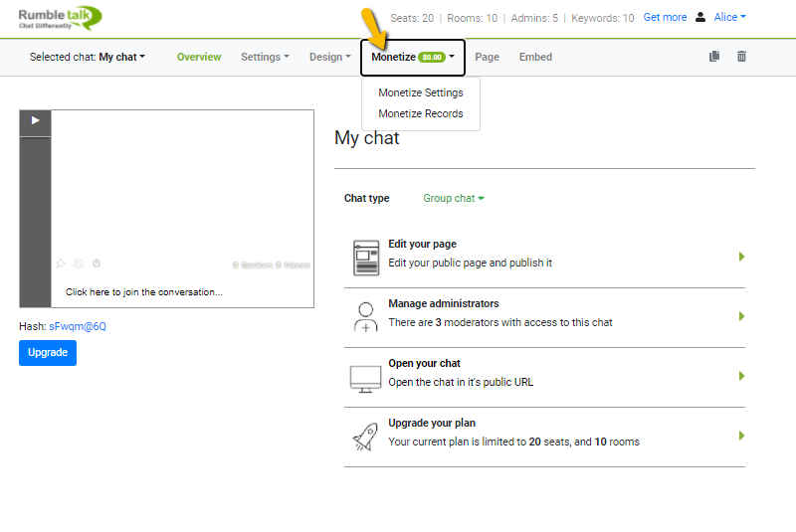Click the copy chat icon
796x532 pixels.
tap(714, 57)
